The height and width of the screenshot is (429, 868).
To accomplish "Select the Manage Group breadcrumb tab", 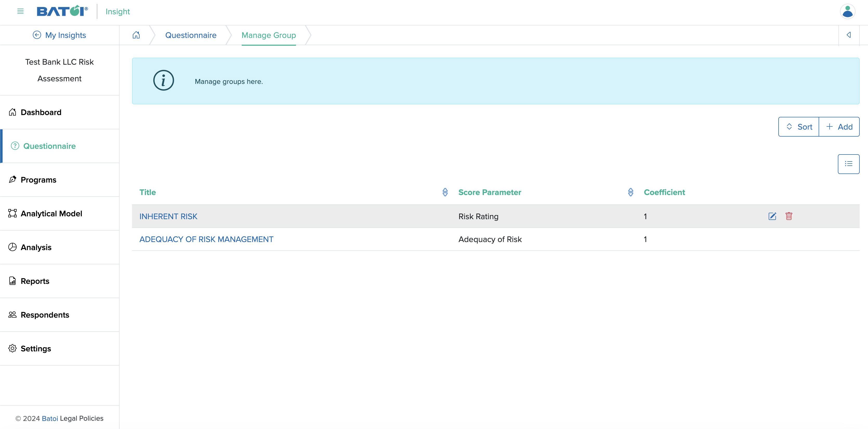I will (x=269, y=35).
